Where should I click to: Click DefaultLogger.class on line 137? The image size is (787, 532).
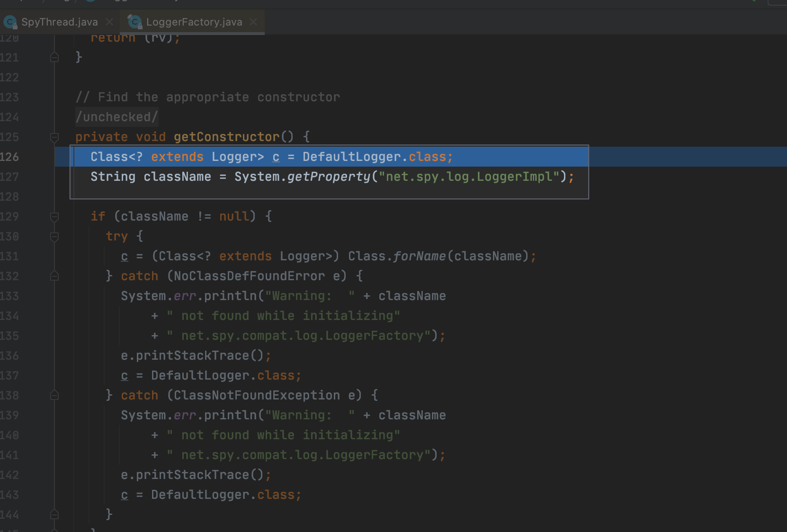(223, 375)
